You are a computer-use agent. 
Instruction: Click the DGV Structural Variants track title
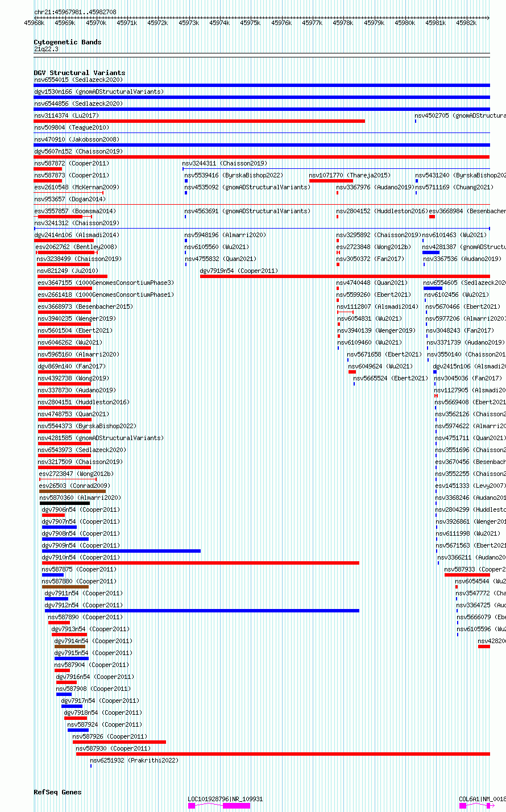point(80,73)
